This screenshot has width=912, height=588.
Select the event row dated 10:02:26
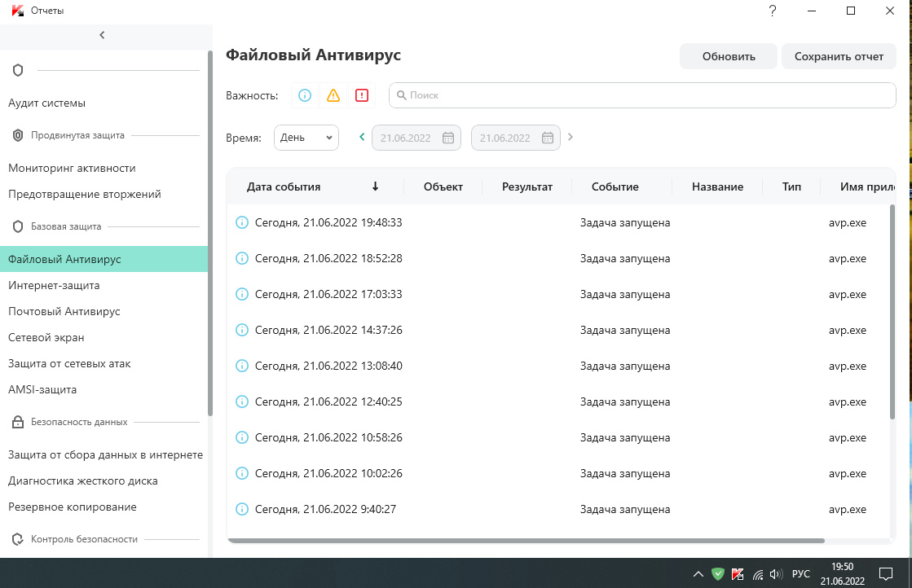tap(557, 473)
